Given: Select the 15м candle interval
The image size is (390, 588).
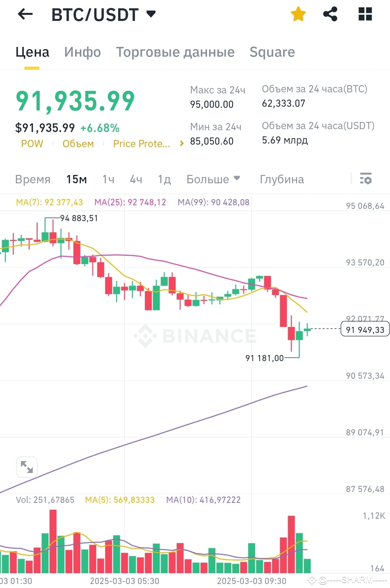Looking at the screenshot, I should pyautogui.click(x=76, y=179).
